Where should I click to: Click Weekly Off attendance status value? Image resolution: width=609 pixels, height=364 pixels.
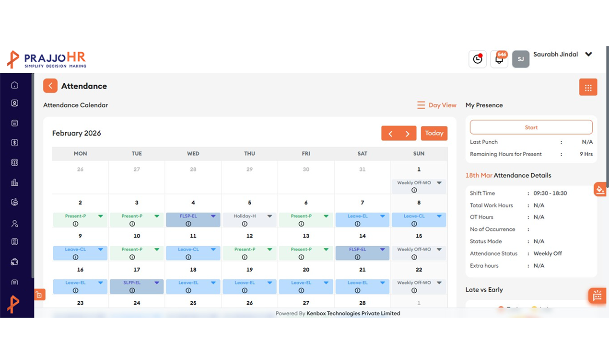tap(548, 254)
